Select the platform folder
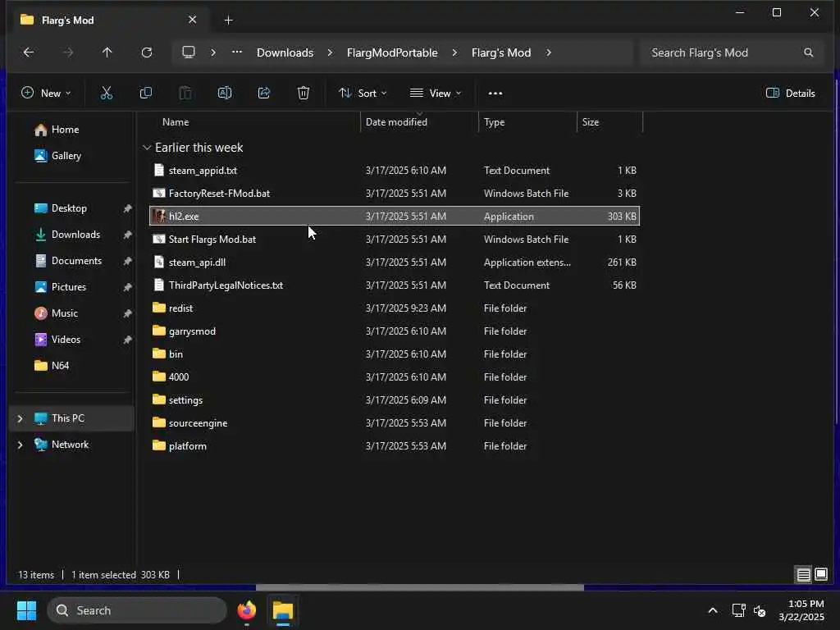 (395, 445)
